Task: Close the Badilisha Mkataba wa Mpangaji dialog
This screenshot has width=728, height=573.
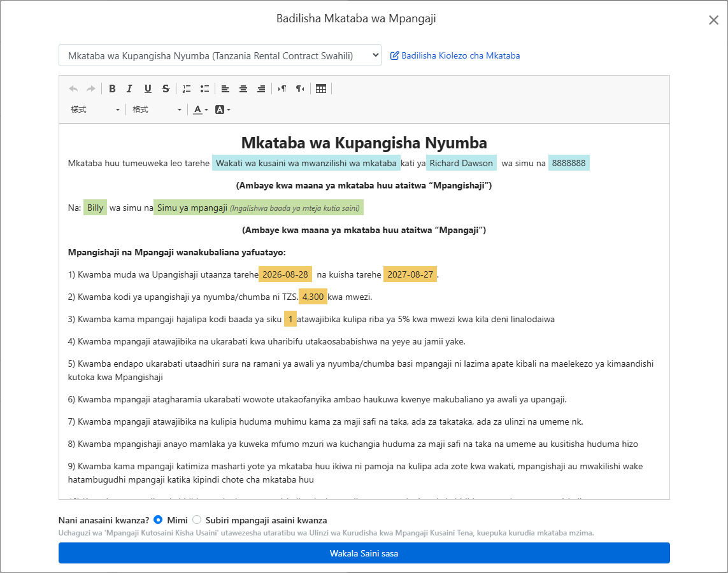Action: click(x=713, y=20)
